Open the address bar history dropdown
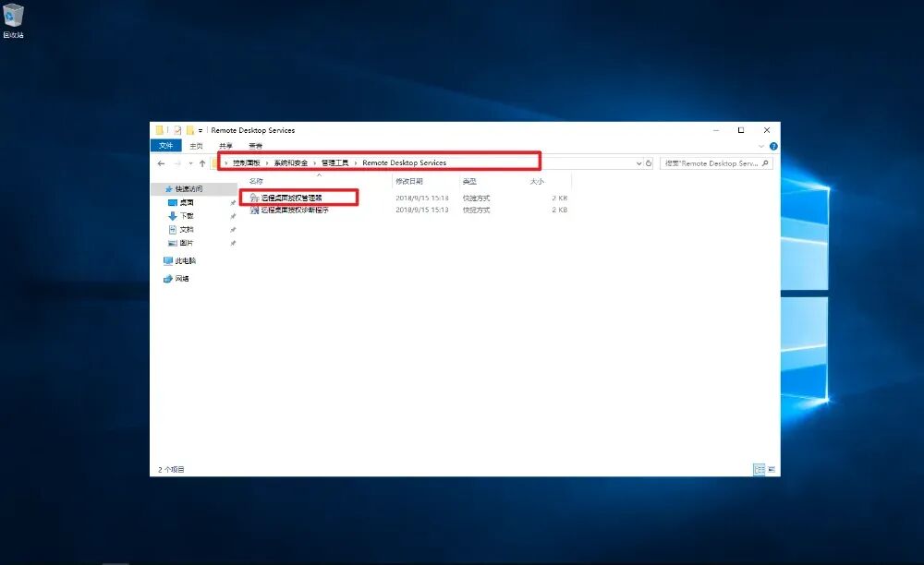The image size is (924, 565). click(638, 163)
